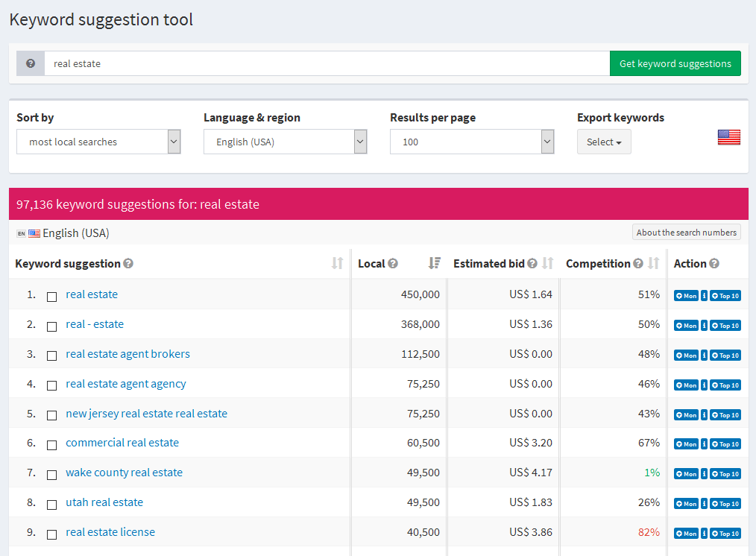756x556 pixels.
Task: Open the 'real estate license' keyword link
Action: coord(110,531)
